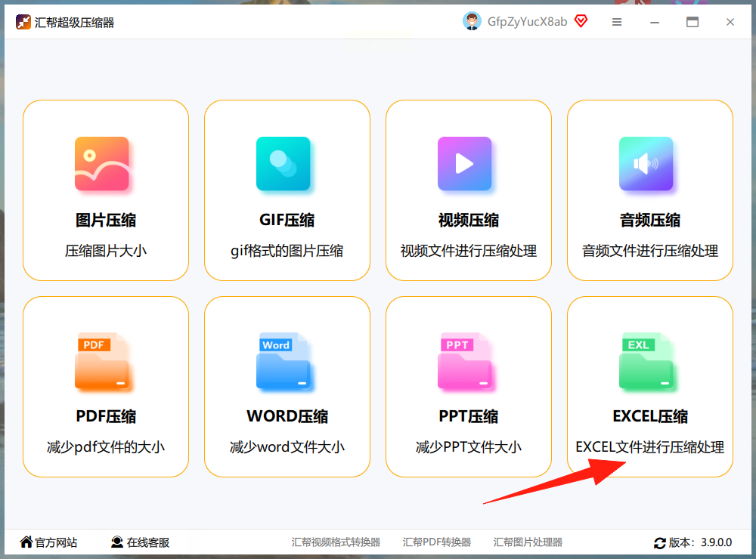Open 汇帮图片处理器 link
Viewport: 756px width, 559px height.
528,542
